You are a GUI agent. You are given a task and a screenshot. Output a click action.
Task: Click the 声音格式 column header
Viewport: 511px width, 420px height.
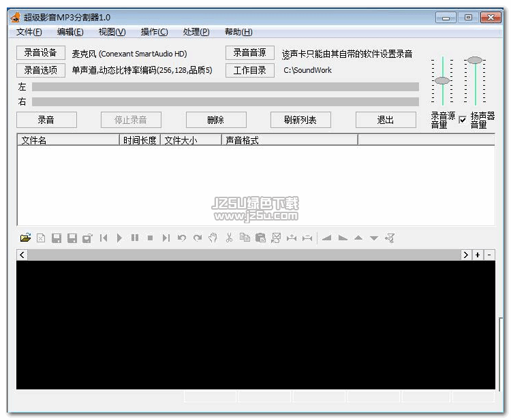coord(290,140)
